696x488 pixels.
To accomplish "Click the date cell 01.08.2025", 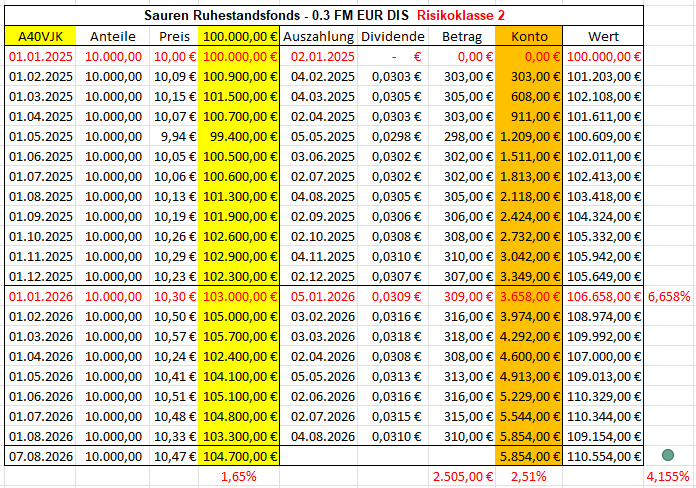I will click(40, 196).
